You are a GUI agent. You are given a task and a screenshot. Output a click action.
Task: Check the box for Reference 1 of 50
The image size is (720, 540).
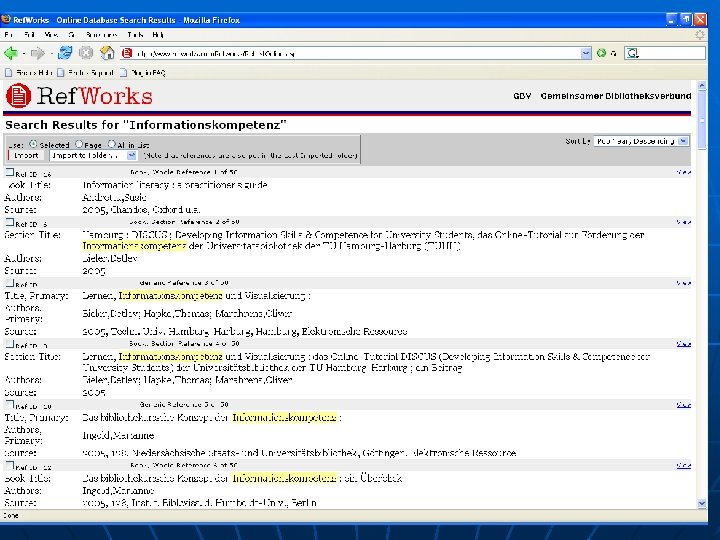coord(10,172)
